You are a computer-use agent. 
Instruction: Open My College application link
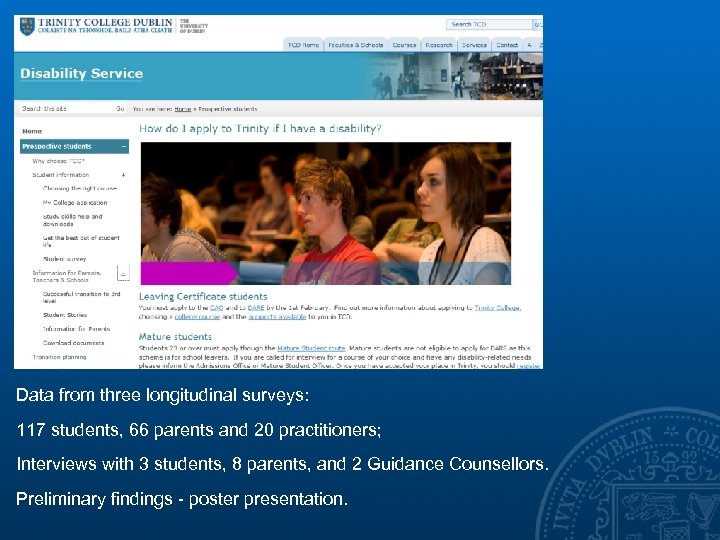click(75, 202)
